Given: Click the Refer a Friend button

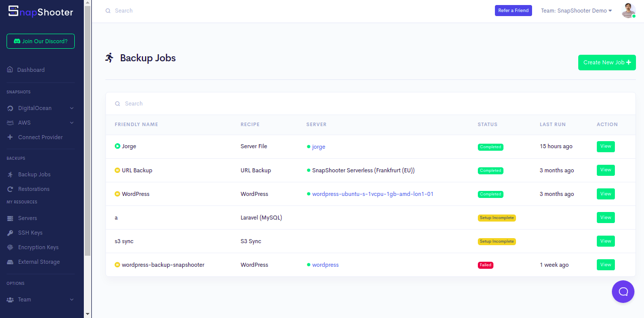Looking at the screenshot, I should point(513,11).
